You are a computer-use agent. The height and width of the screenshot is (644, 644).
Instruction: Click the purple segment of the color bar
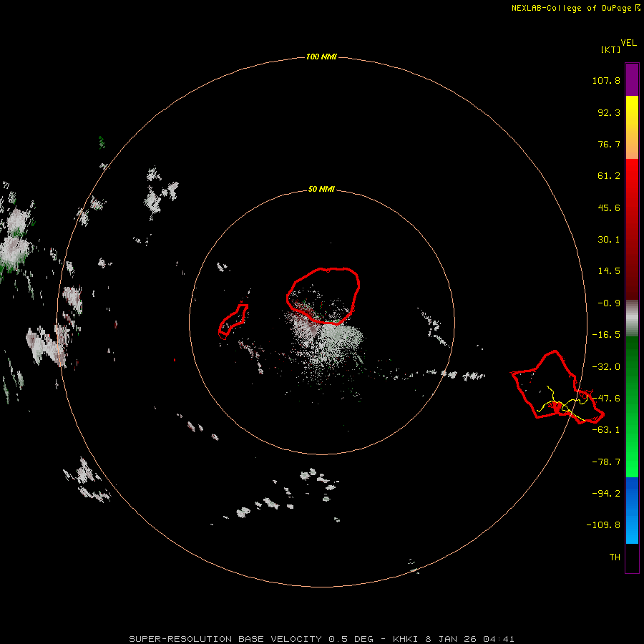click(x=632, y=79)
